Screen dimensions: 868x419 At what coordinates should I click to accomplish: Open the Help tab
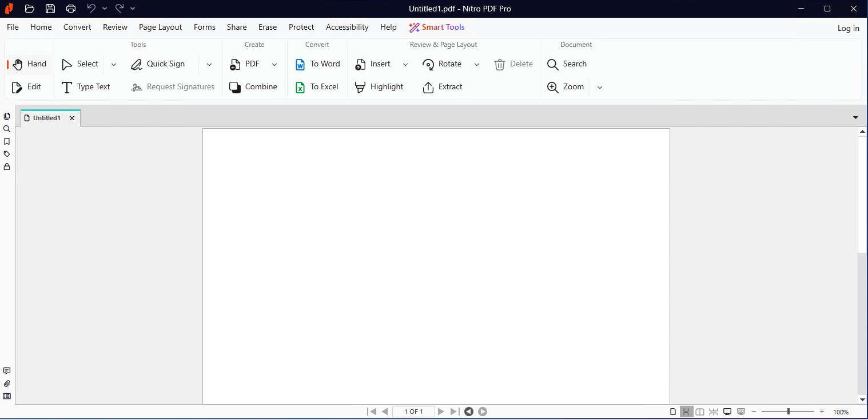pos(388,27)
